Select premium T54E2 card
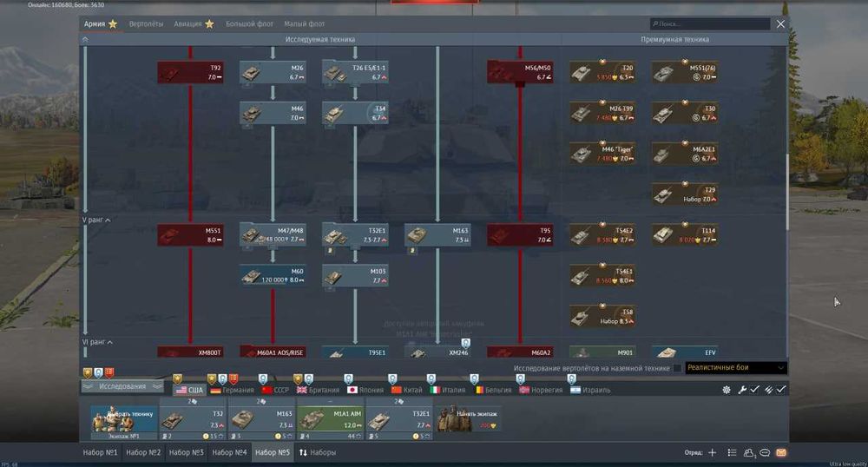 pos(603,234)
